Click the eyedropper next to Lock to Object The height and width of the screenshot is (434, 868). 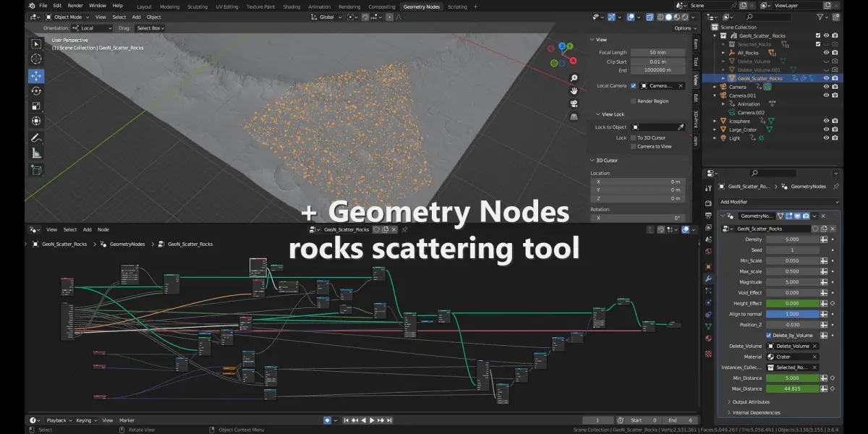point(680,127)
